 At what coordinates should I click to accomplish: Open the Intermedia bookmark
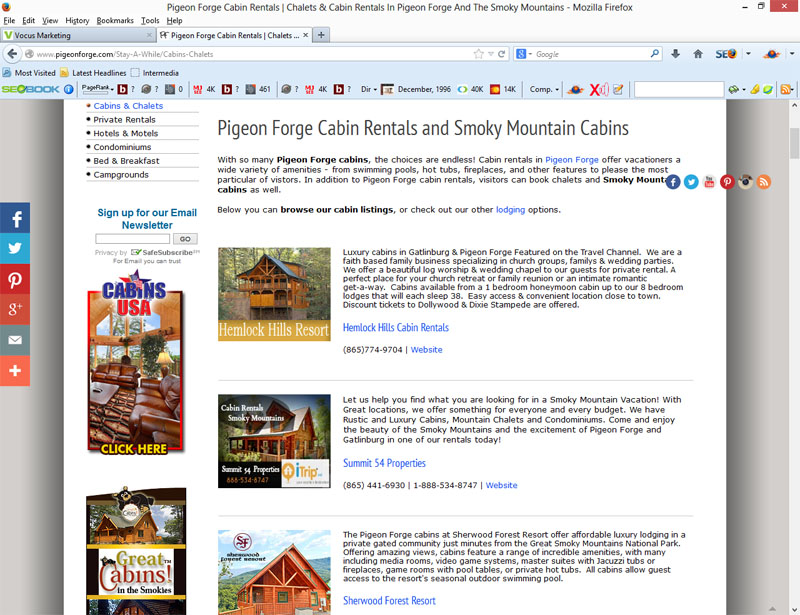point(155,73)
